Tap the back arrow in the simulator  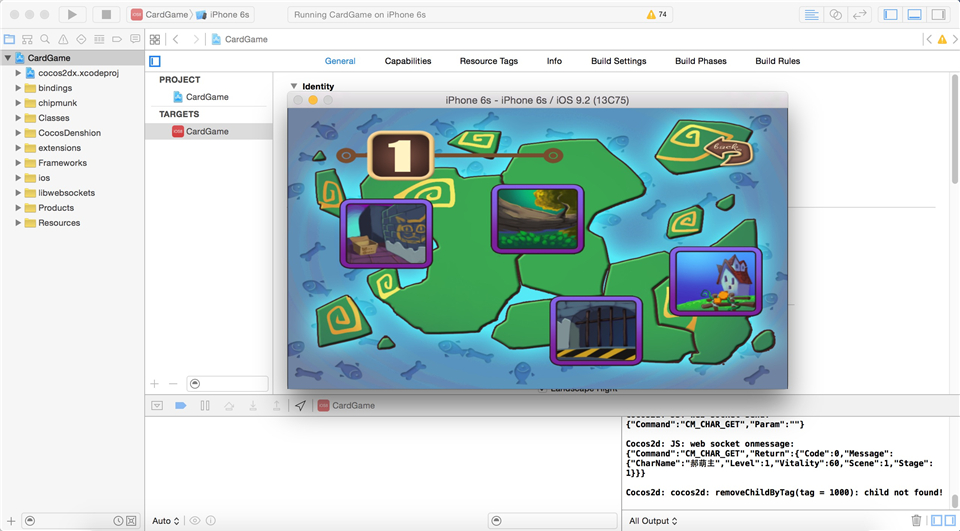pos(727,149)
